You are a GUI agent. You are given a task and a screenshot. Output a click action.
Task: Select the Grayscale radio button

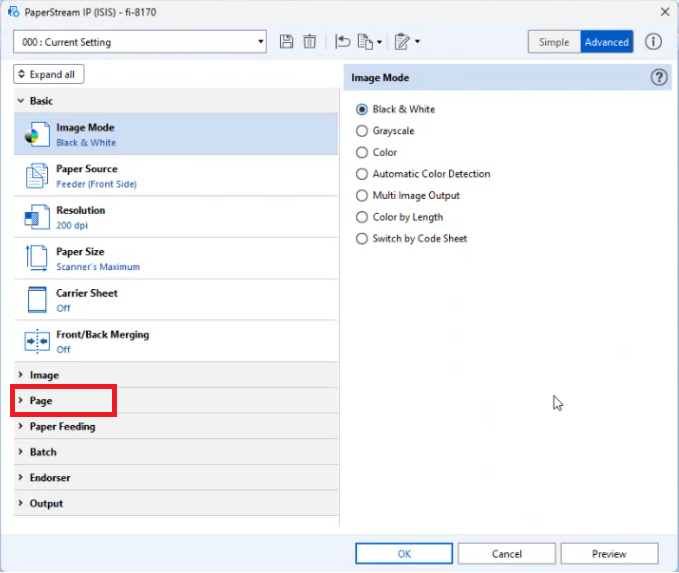(363, 131)
